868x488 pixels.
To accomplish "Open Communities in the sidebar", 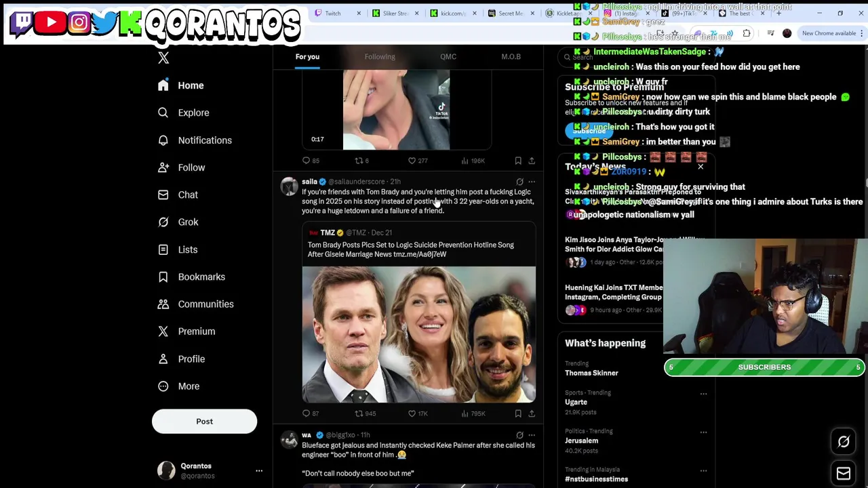I will 196,304.
